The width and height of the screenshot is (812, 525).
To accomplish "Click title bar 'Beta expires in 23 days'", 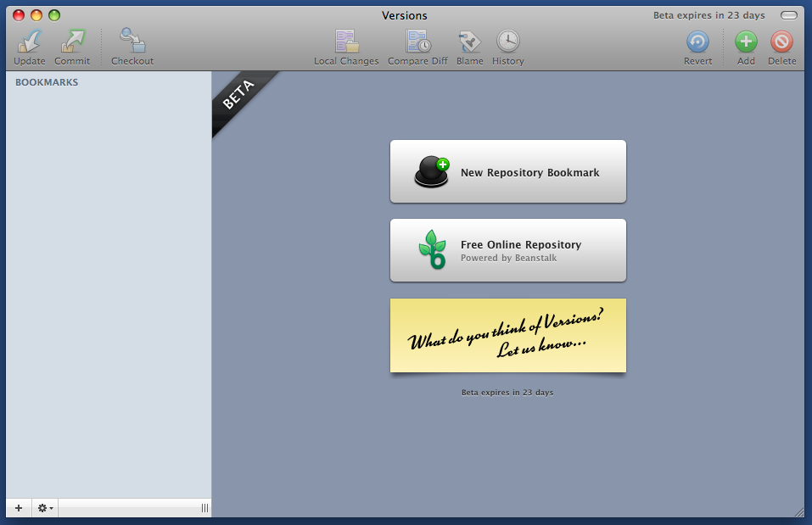I will [709, 15].
